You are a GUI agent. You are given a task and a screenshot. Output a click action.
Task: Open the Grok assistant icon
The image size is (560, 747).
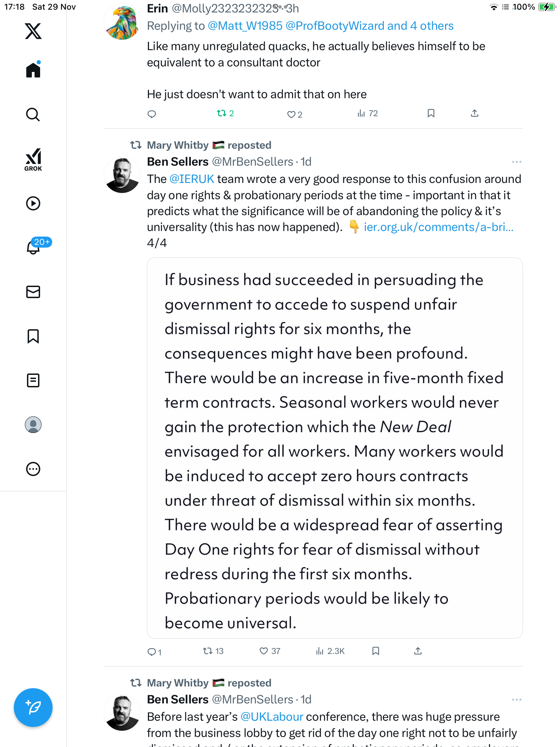(33, 159)
